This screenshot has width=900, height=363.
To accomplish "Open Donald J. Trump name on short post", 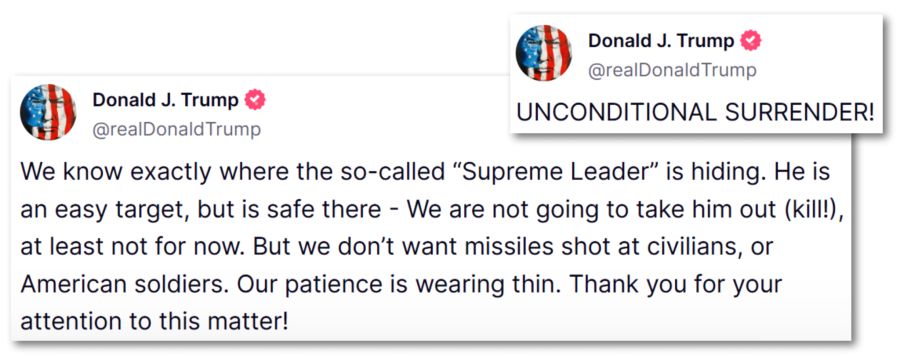I will pyautogui.click(x=661, y=41).
